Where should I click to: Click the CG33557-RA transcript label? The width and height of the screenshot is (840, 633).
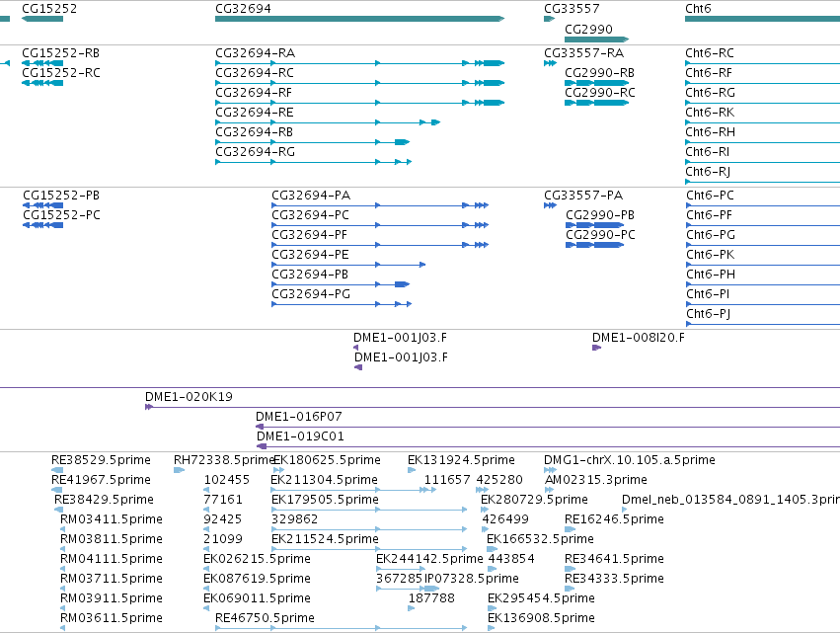coord(584,53)
